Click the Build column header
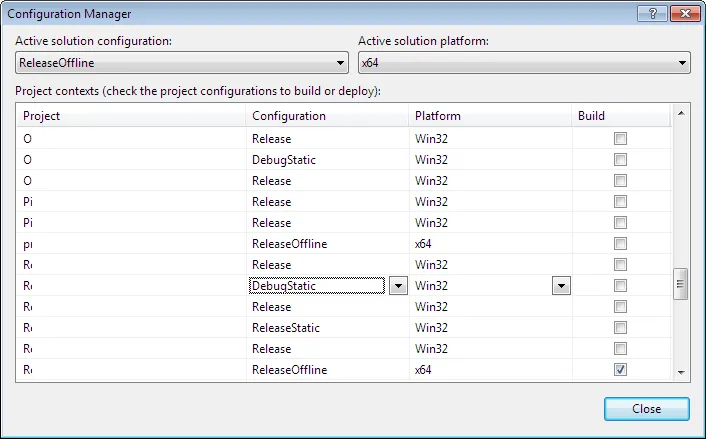This screenshot has height=439, width=706. coord(620,116)
